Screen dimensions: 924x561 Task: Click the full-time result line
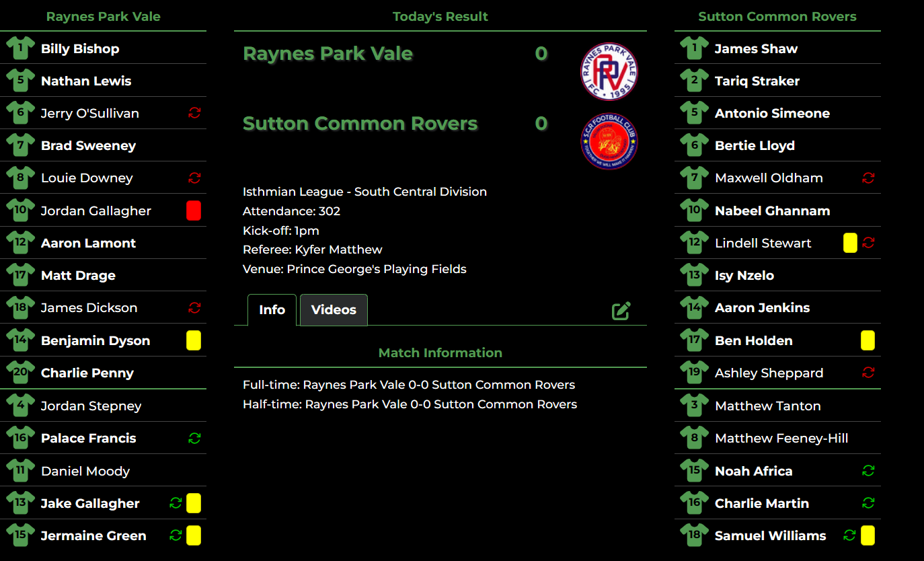click(408, 385)
